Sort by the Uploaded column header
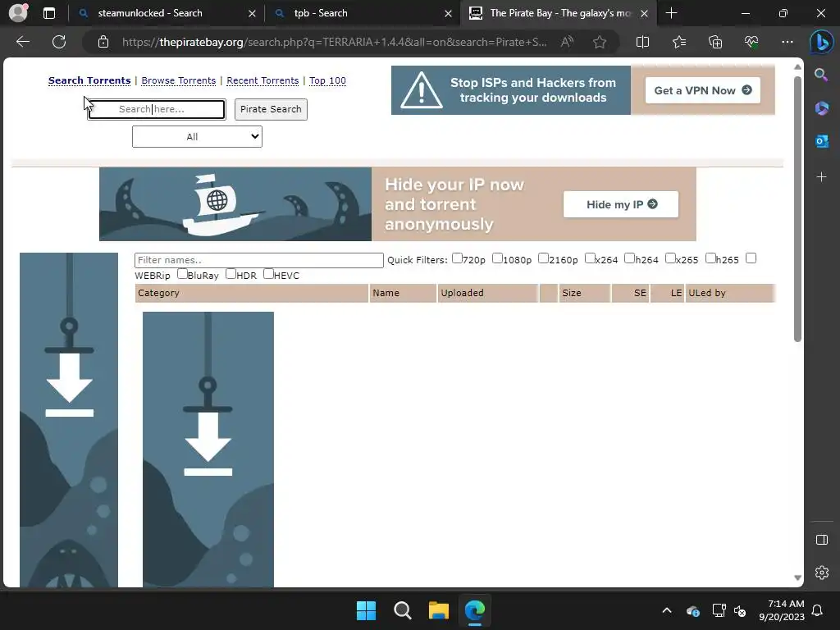This screenshot has height=630, width=840. coord(487,293)
